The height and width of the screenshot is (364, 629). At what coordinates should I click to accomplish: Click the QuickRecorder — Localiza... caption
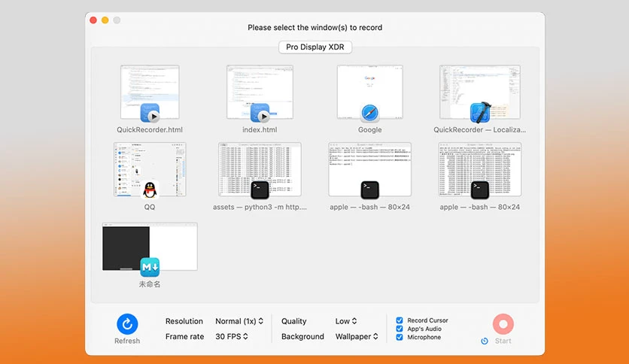[480, 129]
